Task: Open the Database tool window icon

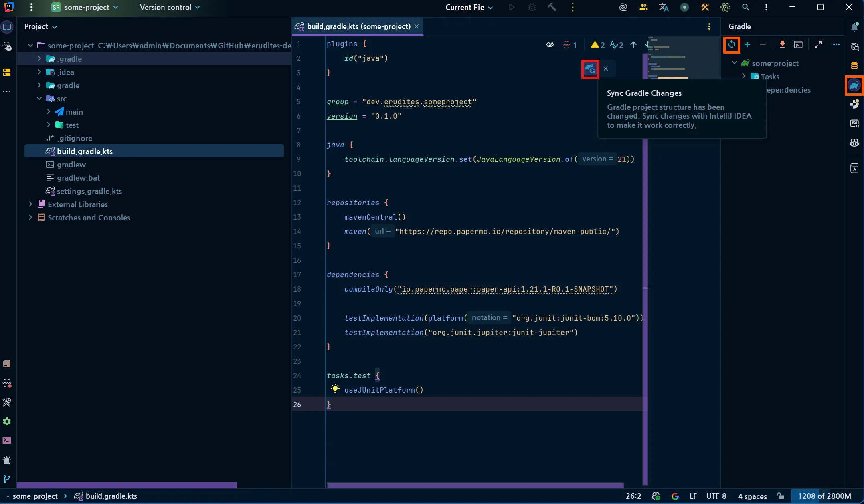Action: 854,65
